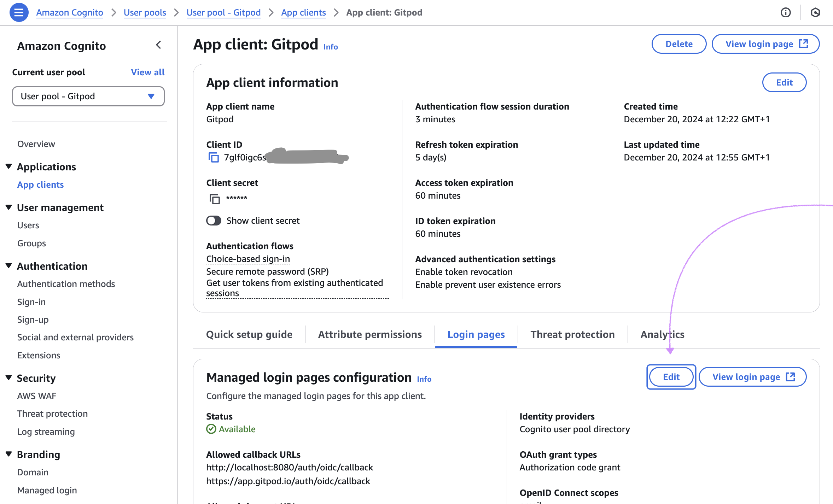Open the hamburger navigation menu icon

19,12
